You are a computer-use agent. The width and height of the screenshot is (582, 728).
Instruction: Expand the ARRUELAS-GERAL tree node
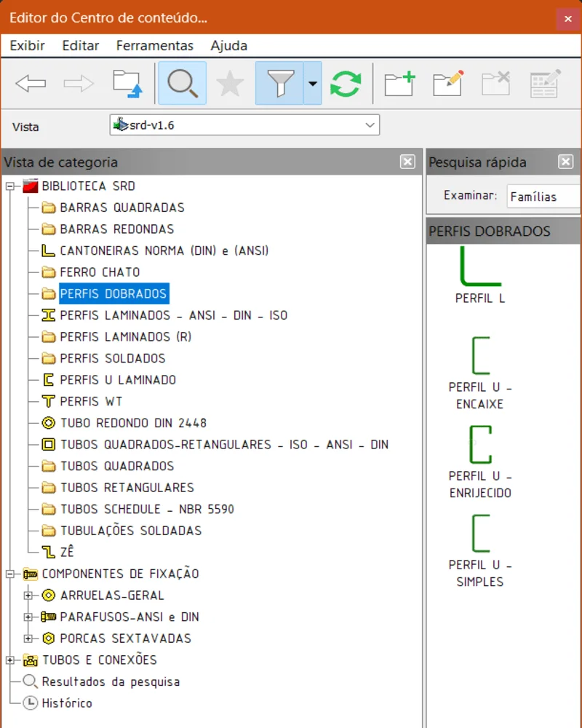[x=29, y=596]
